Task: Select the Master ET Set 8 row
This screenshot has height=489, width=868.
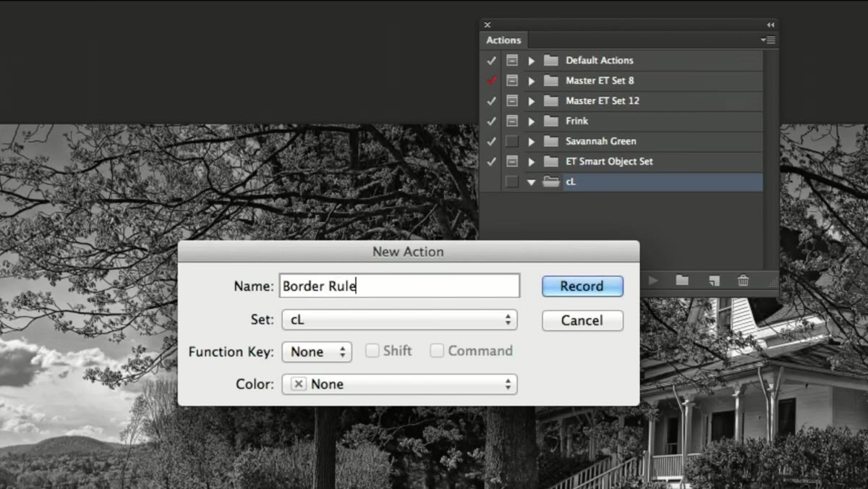Action: [621, 80]
